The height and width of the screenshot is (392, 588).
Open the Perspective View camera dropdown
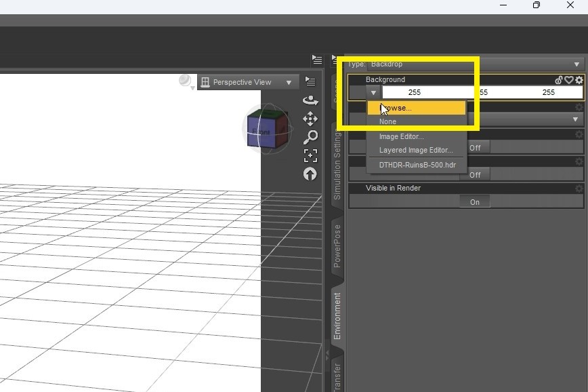[249, 82]
